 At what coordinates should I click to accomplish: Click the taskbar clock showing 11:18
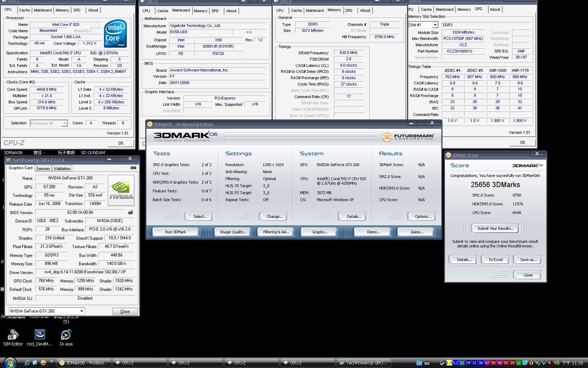click(x=572, y=363)
